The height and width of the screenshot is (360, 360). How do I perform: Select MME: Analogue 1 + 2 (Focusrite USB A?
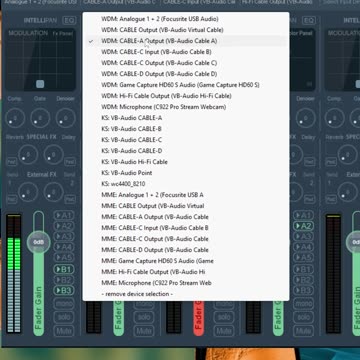point(186,195)
